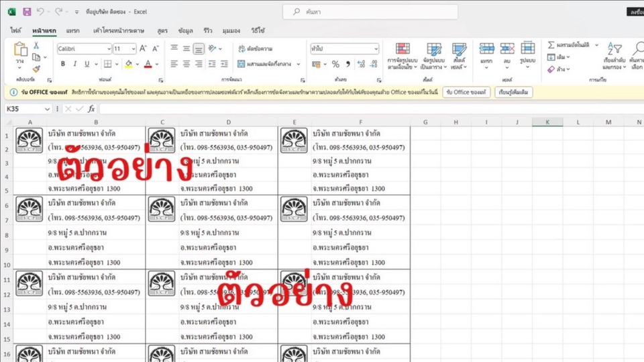This screenshot has height=362, width=644.
Task: Click the Undo arrow icon
Action: [40, 11]
